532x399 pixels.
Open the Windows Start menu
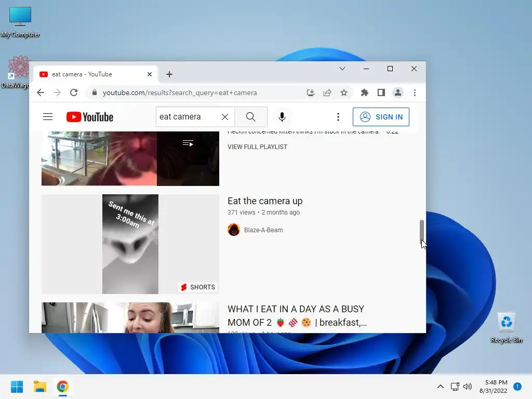17,387
